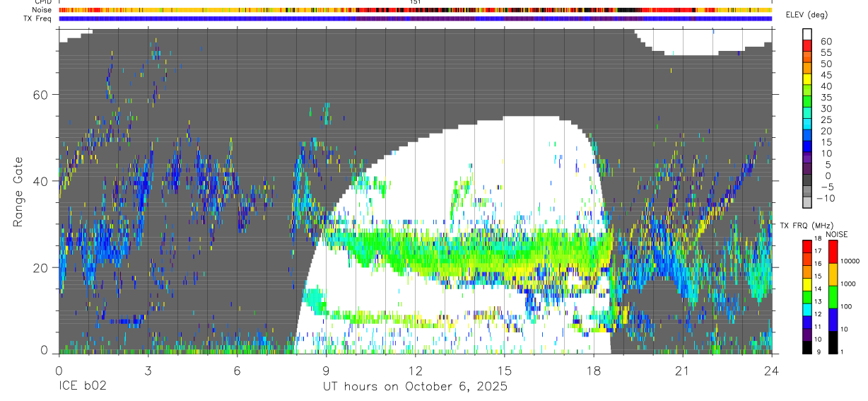Click the blue TX Freq strip above plot
Viewport: 868px width, 401px height.
pyautogui.click(x=416, y=18)
